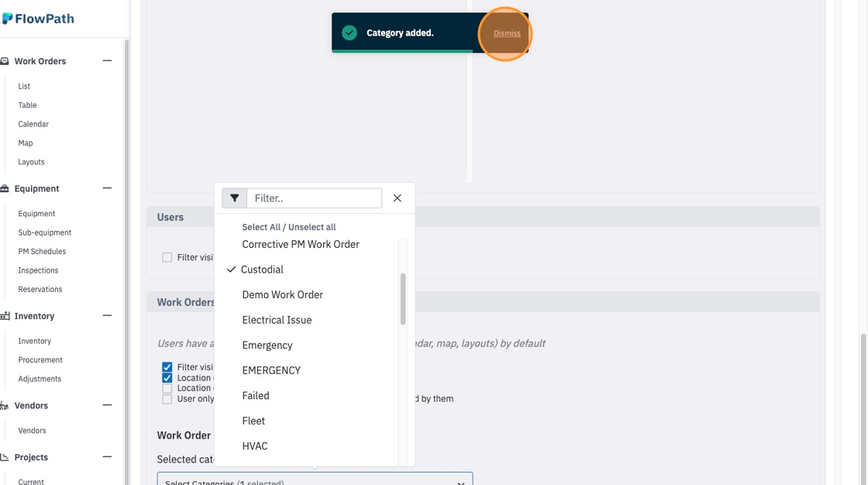This screenshot has height=485, width=868.
Task: Open Work Orders Table view
Action: click(27, 105)
